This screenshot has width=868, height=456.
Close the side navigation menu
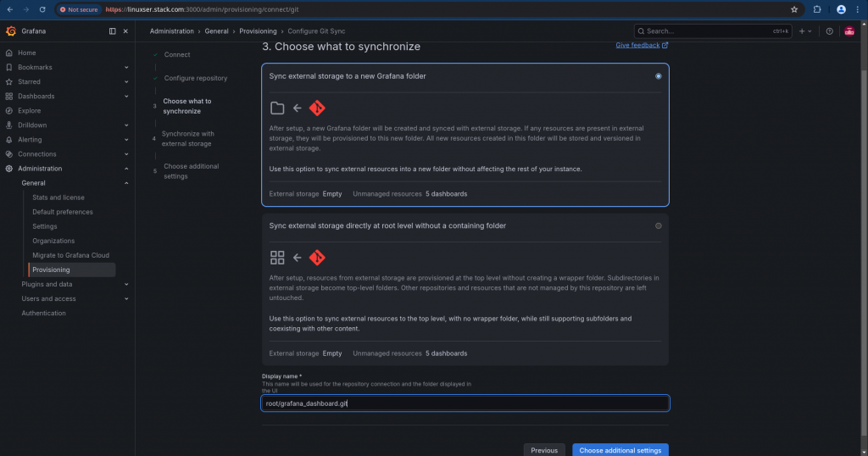tap(125, 31)
